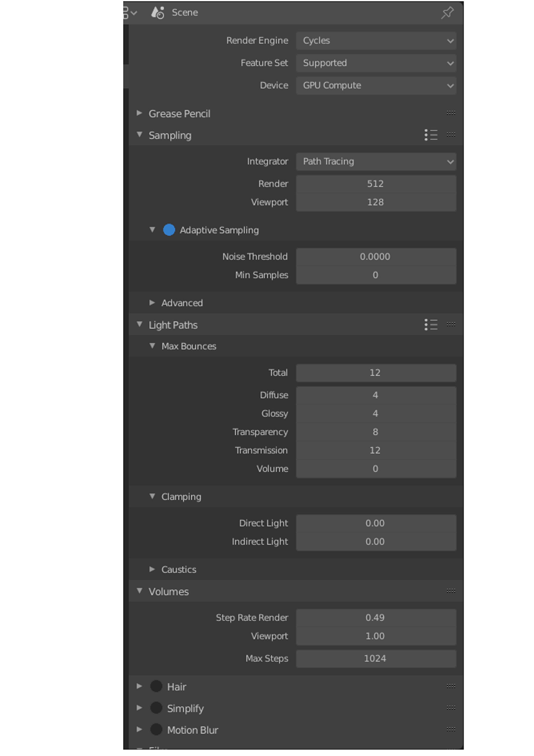534x756 pixels.
Task: Click the Scene data-block icon
Action: 158,12
